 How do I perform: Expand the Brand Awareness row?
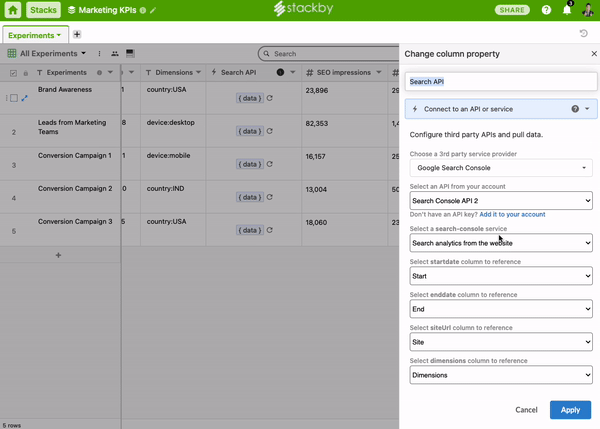24,98
